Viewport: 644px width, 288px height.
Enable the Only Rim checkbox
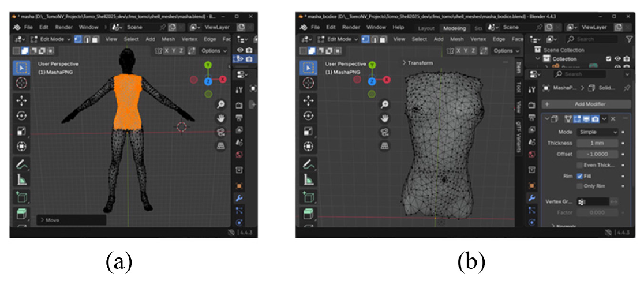click(579, 186)
